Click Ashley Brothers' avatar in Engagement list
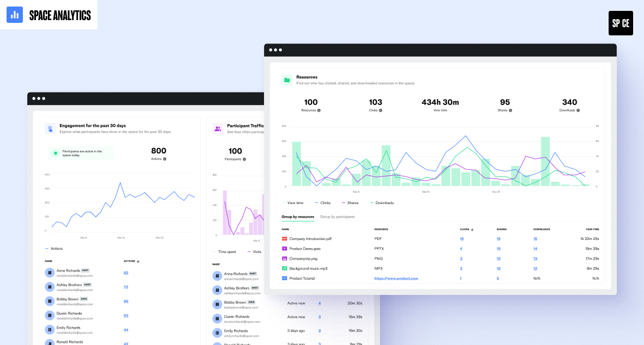The height and width of the screenshot is (345, 644). (50, 287)
